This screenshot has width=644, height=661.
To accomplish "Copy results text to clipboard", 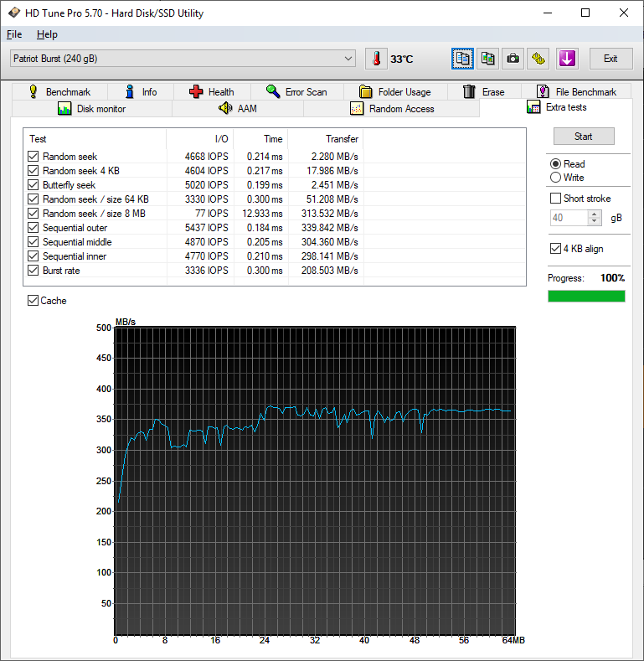I will (x=463, y=59).
